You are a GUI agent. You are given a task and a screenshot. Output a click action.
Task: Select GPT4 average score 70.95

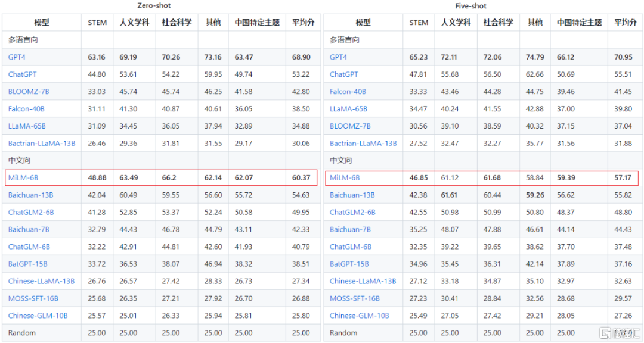[624, 57]
